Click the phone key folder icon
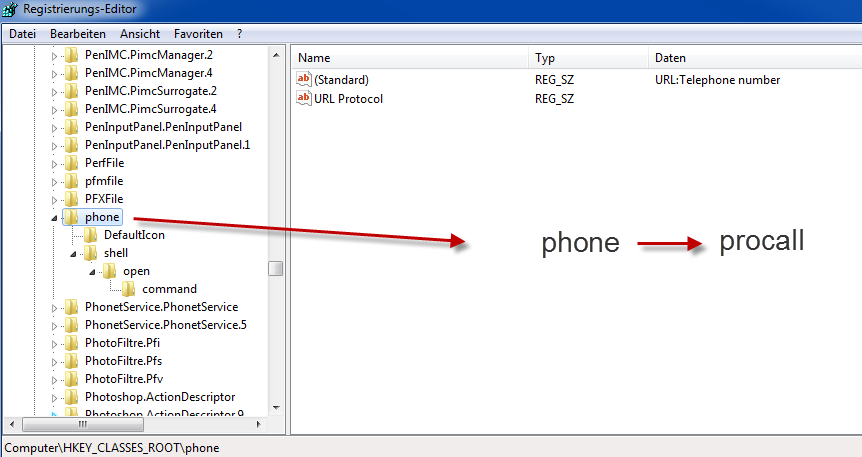The height and width of the screenshot is (457, 862). pos(72,217)
